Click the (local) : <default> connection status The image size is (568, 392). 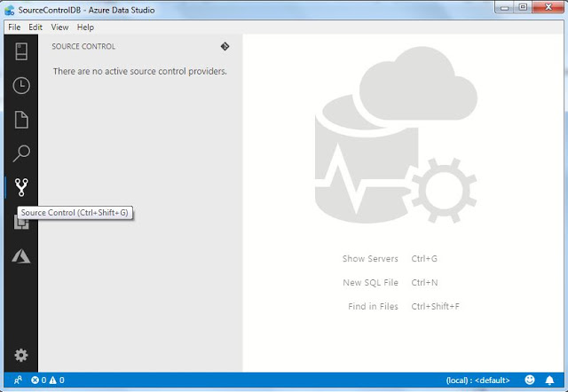coord(477,380)
